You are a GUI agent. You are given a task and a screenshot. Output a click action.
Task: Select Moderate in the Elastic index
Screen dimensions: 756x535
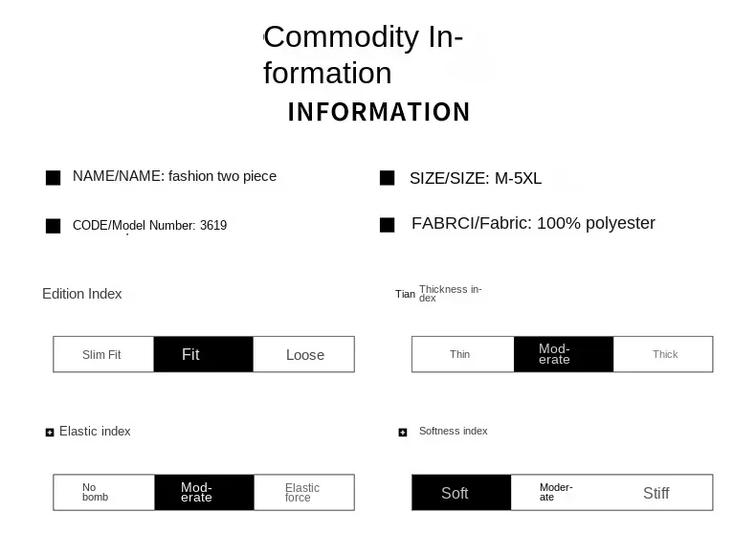(204, 492)
